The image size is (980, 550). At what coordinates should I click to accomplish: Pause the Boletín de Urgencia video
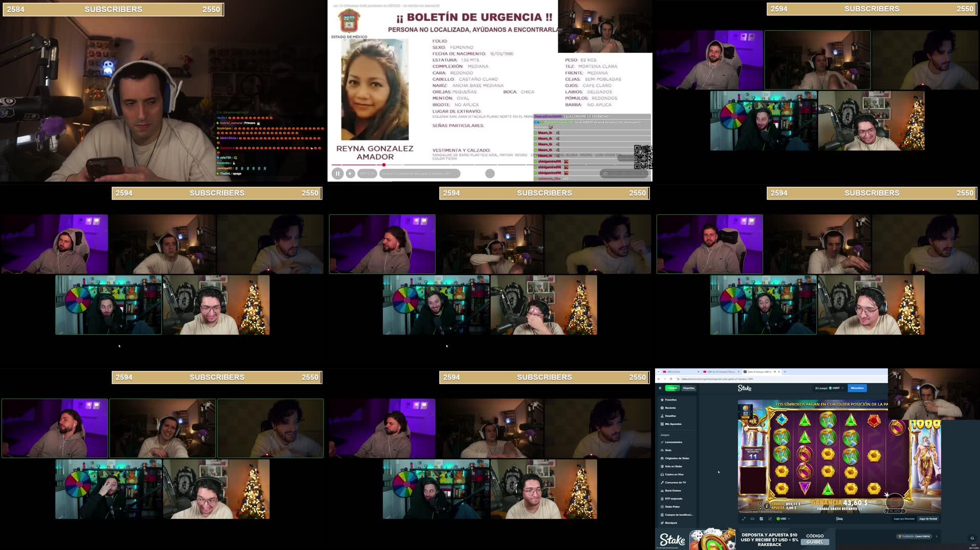point(338,173)
